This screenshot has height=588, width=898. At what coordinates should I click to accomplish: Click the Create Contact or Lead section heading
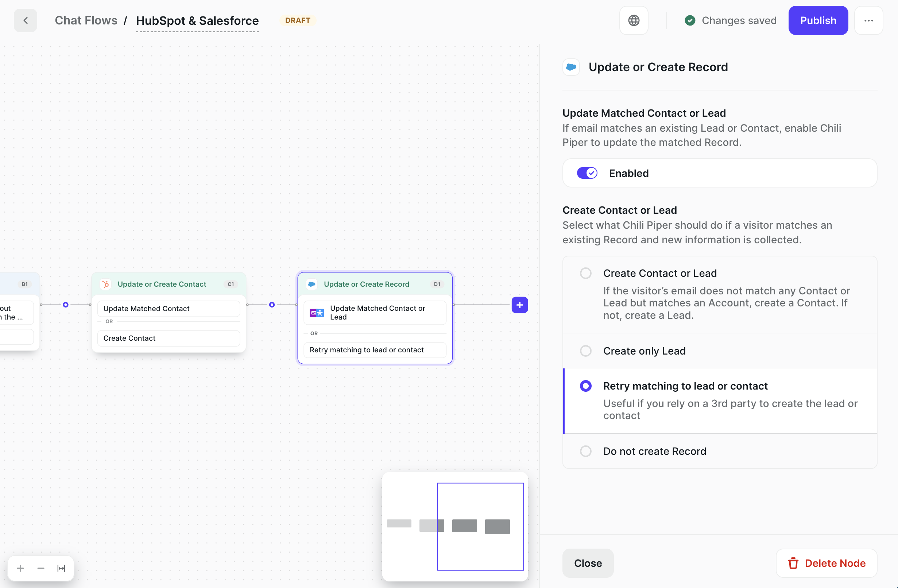620,210
